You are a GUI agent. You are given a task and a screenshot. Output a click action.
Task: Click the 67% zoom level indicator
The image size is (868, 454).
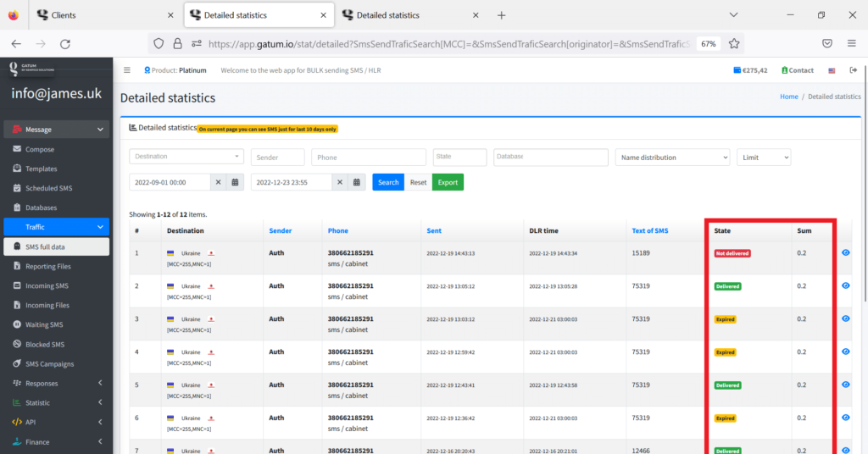[x=708, y=44]
